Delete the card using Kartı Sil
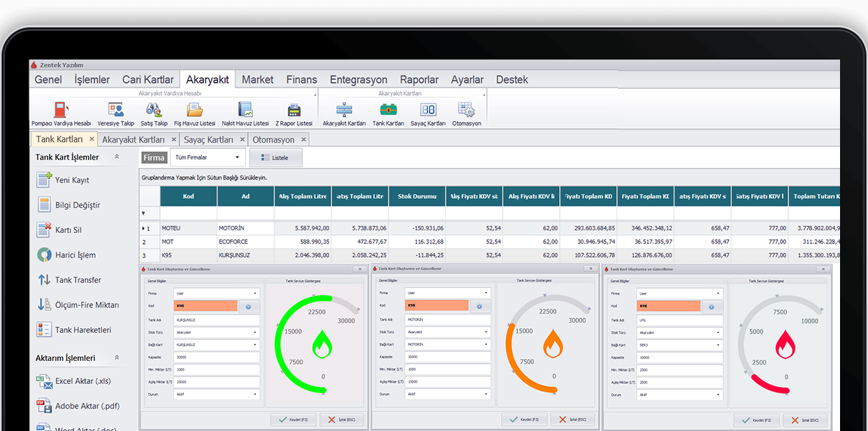 [68, 230]
